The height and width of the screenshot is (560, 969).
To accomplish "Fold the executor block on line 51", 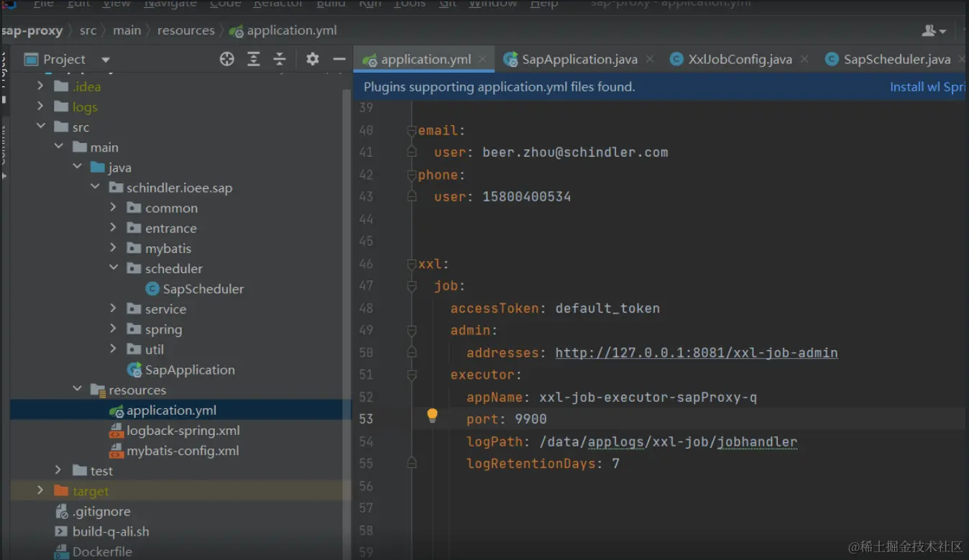I will point(412,375).
